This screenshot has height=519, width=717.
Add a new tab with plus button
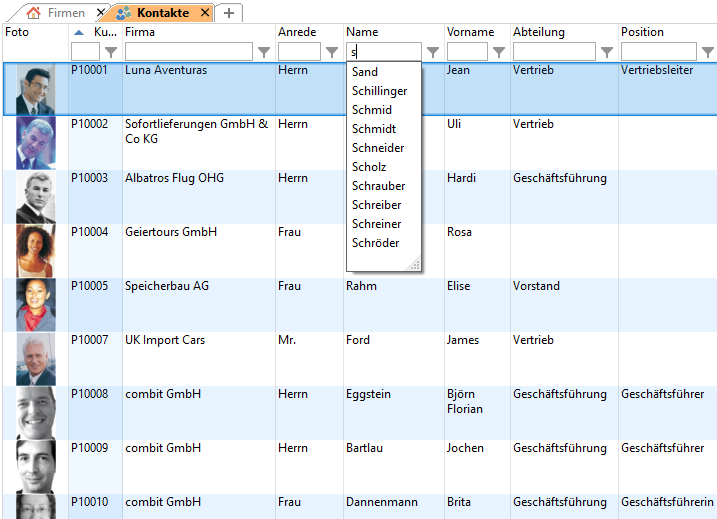click(229, 13)
